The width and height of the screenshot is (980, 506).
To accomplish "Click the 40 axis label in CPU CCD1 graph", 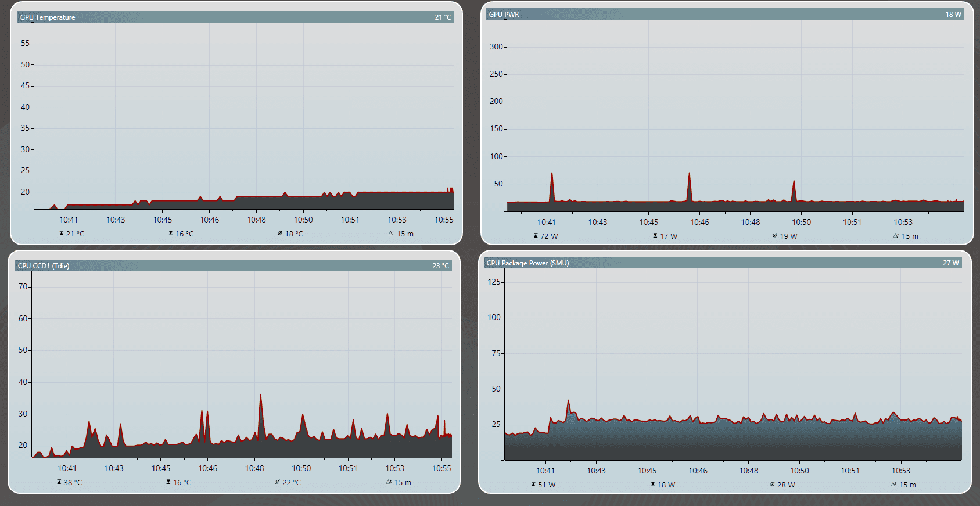I will click(x=23, y=382).
